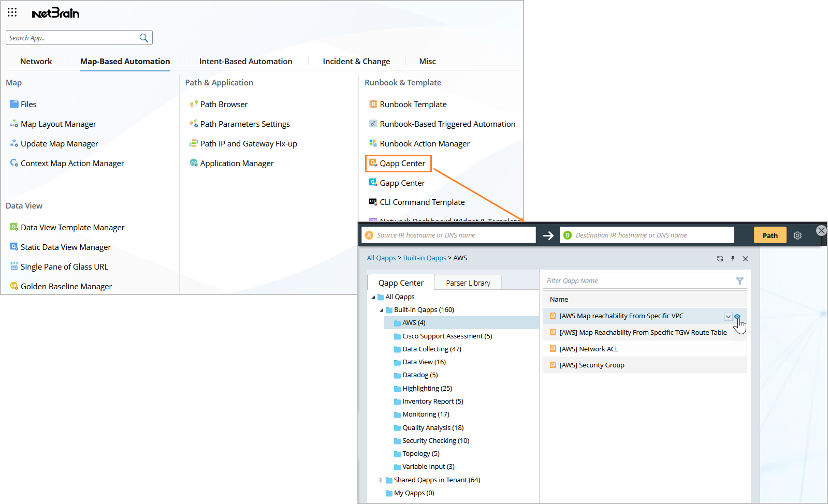The width and height of the screenshot is (828, 504).
Task: Select the My Qapps (0) folder
Action: [414, 493]
